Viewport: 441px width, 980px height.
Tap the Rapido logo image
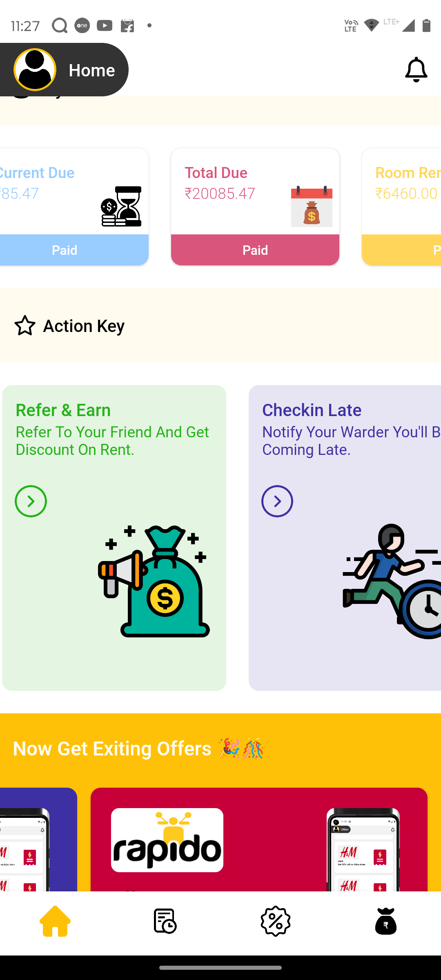167,840
